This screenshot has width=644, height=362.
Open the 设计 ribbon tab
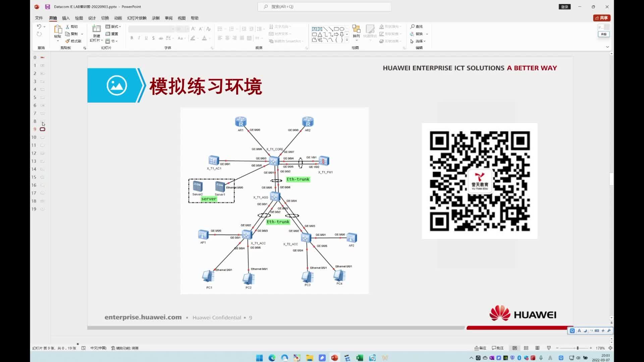click(92, 18)
